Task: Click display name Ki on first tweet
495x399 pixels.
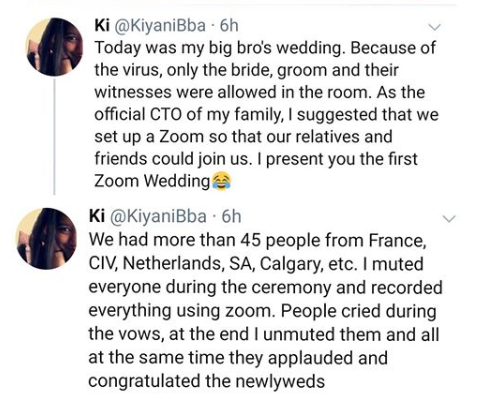Action: [x=102, y=25]
